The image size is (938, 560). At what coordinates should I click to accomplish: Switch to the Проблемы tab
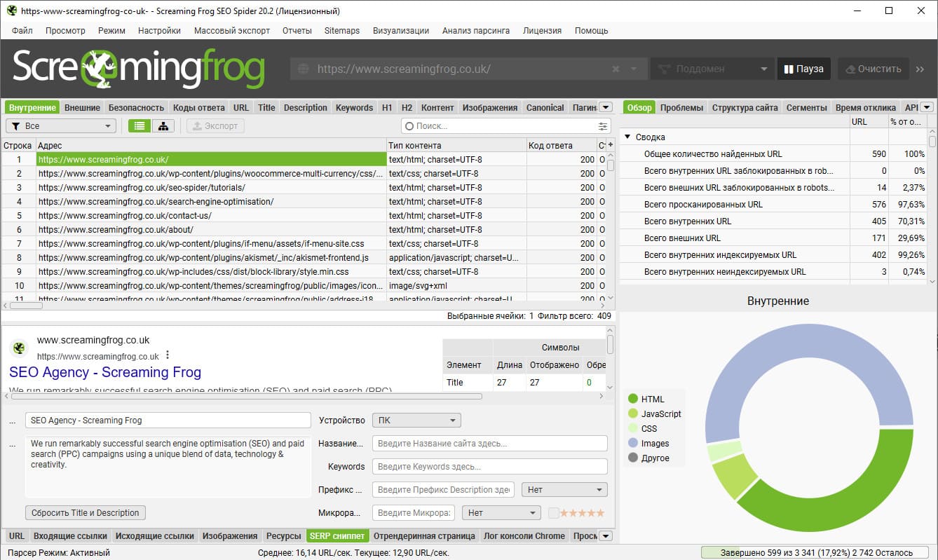click(x=681, y=107)
